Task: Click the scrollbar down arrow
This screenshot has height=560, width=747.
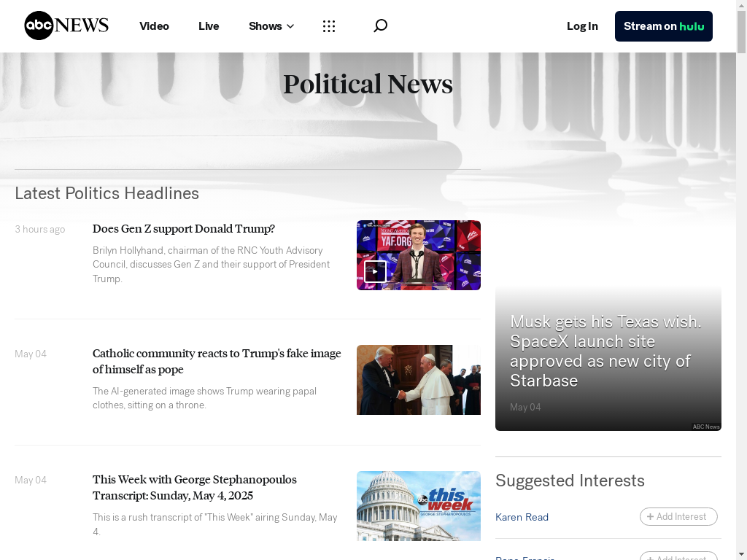Action: coord(741,556)
